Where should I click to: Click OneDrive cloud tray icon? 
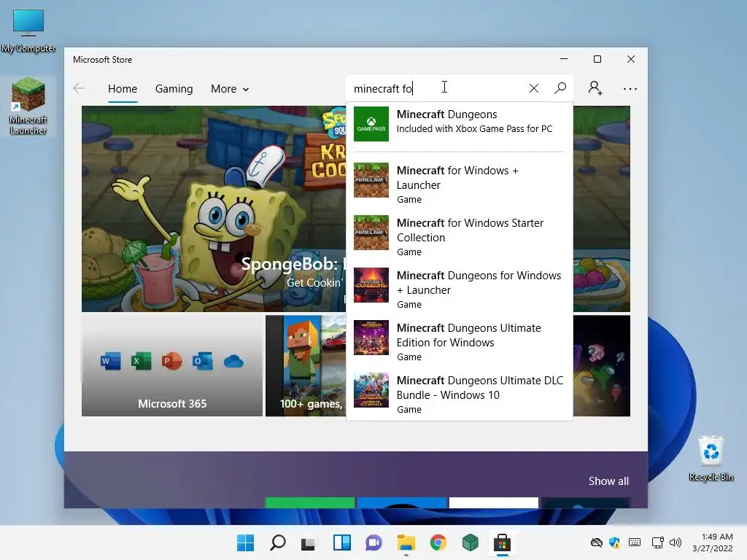point(596,542)
